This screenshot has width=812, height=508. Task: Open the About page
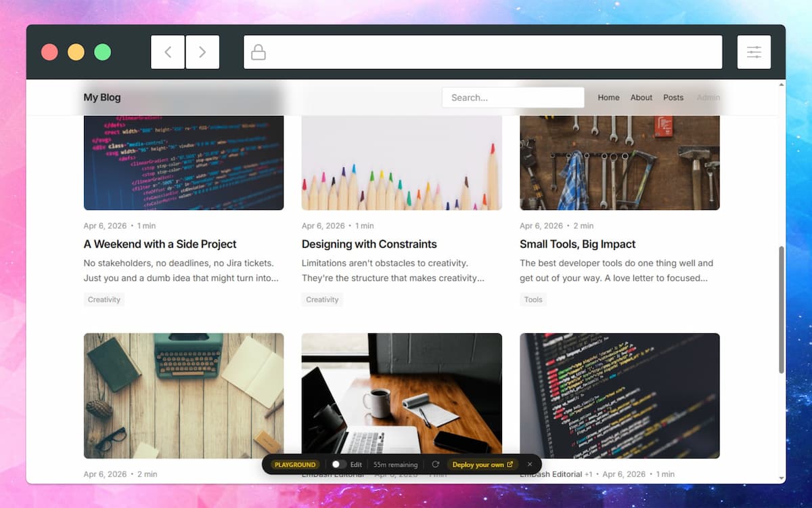(x=641, y=97)
